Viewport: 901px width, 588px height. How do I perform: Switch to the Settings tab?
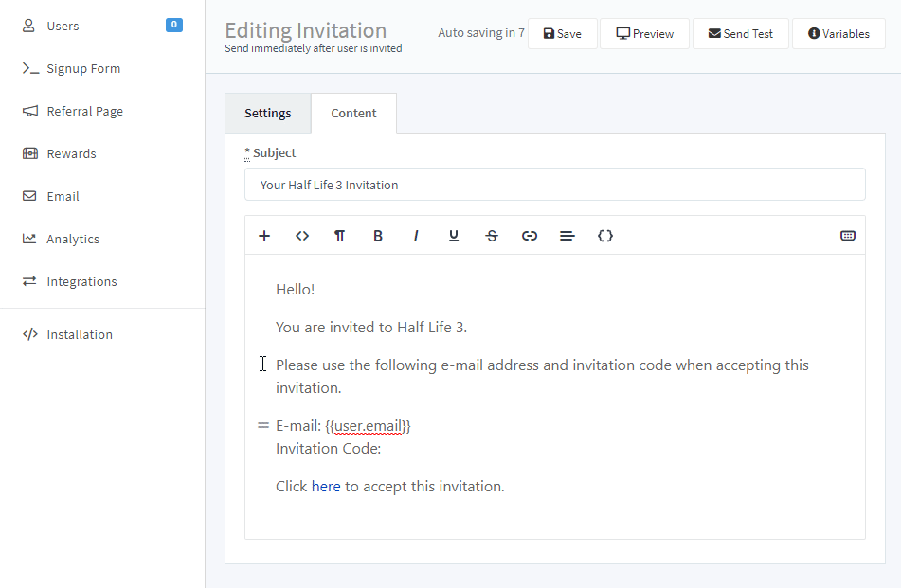click(x=268, y=113)
